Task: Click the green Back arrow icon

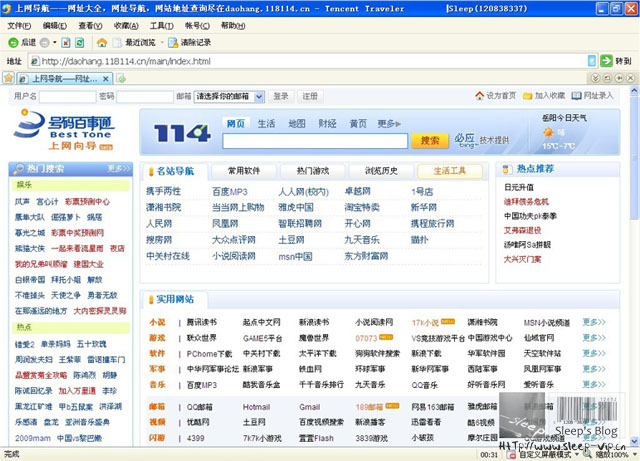Action: [13, 42]
